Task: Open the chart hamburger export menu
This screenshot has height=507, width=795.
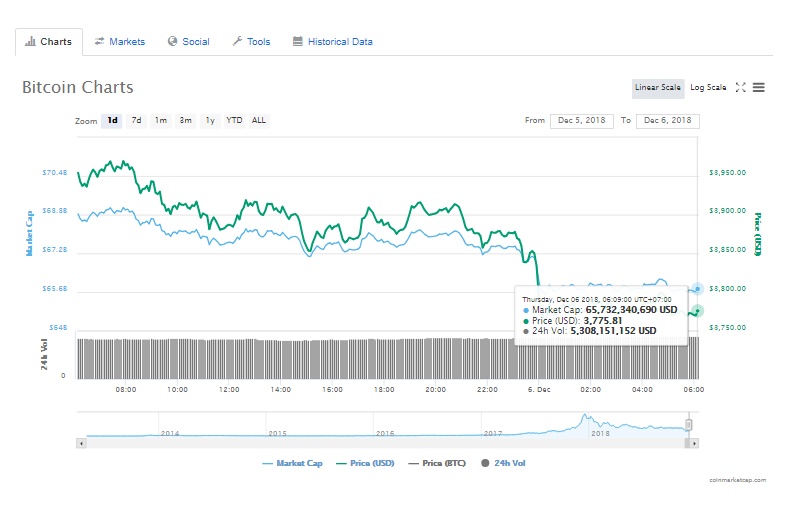Action: click(x=758, y=87)
